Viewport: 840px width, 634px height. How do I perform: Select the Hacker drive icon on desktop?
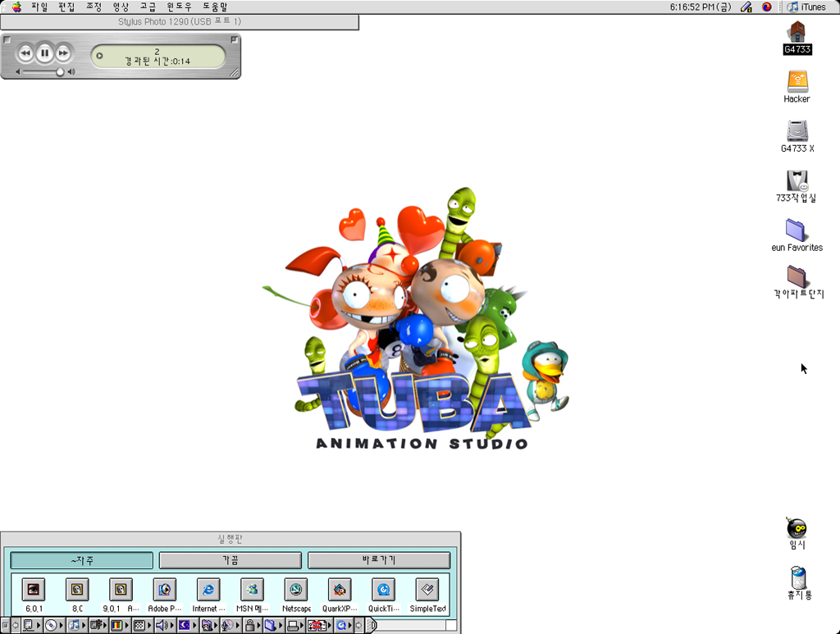tap(797, 82)
